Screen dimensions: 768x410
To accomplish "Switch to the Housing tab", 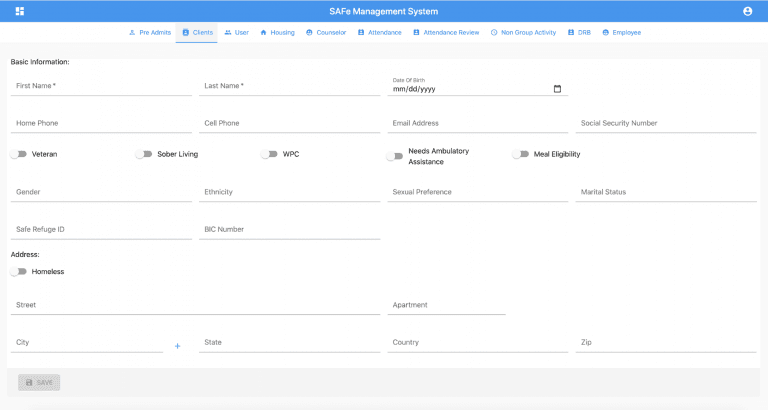I will 277,33.
